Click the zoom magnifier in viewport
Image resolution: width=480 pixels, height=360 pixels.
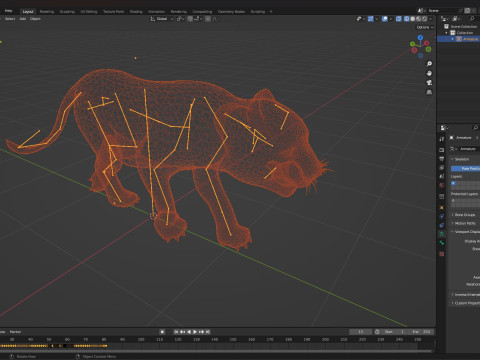click(x=429, y=64)
